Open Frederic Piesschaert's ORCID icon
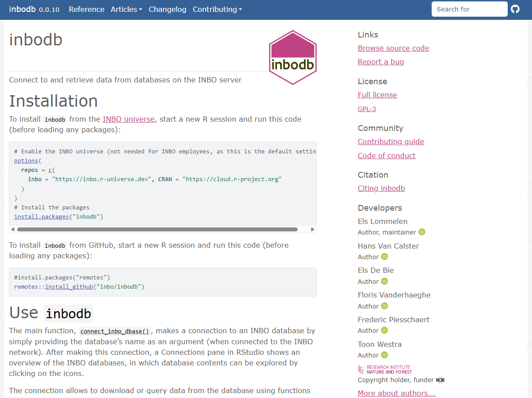The image size is (532, 398). tap(384, 330)
